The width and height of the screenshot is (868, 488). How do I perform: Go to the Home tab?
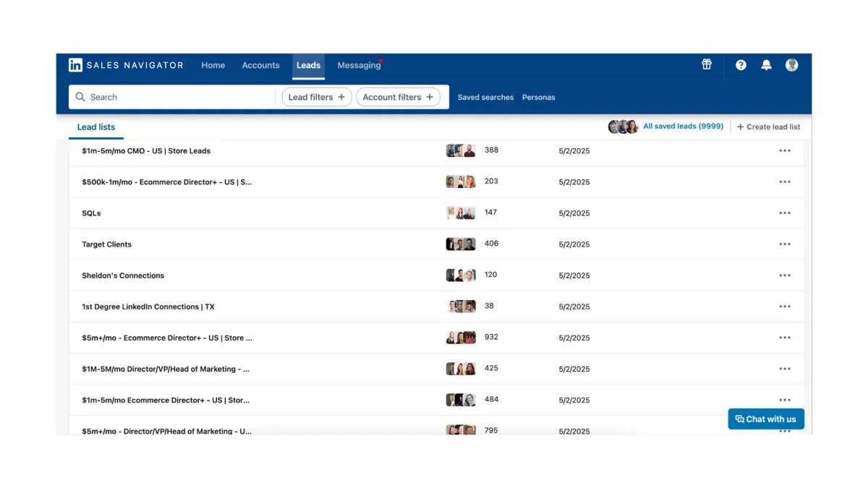pyautogui.click(x=213, y=65)
